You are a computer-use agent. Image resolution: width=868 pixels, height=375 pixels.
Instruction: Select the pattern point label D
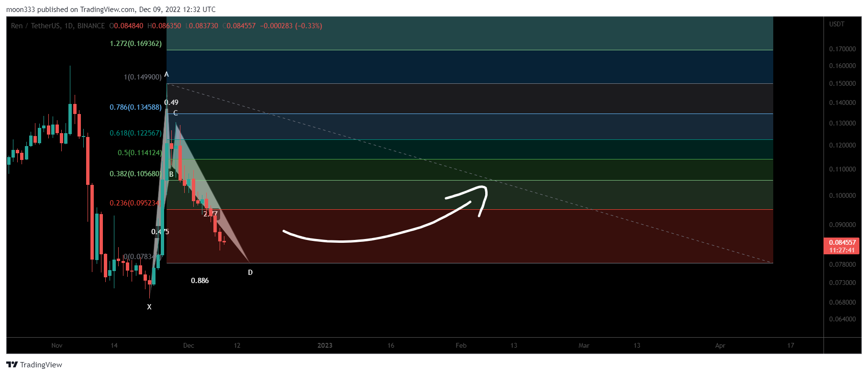[250, 273]
